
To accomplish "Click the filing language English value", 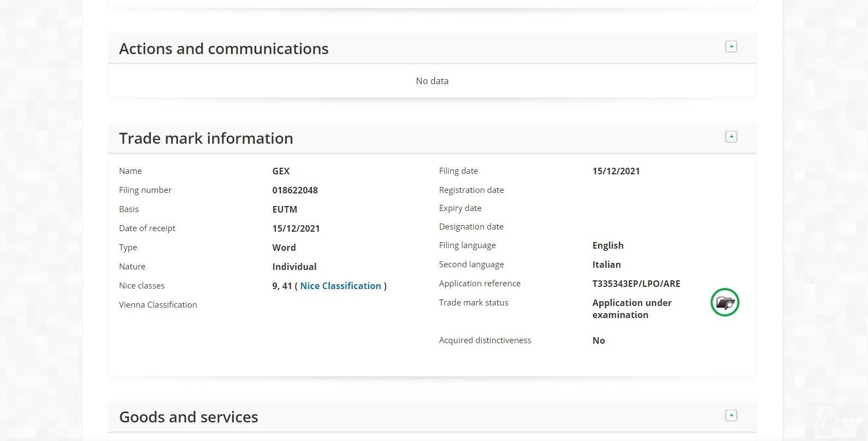I will (x=607, y=245).
